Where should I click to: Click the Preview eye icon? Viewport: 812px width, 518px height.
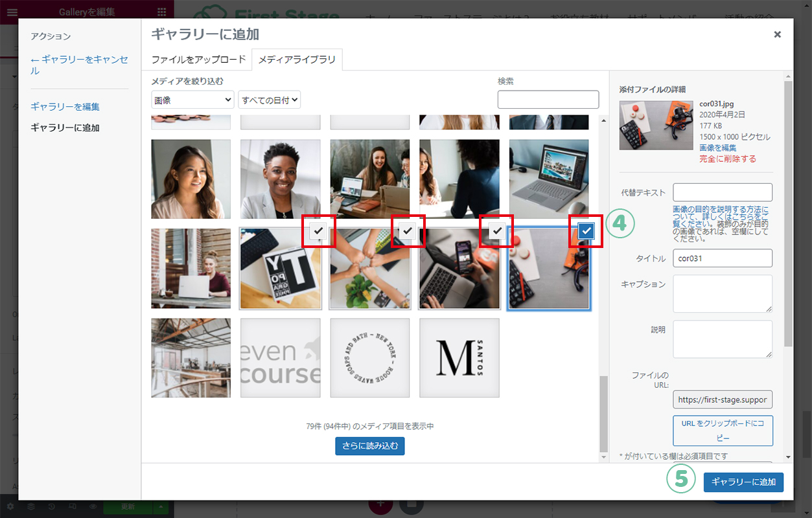pyautogui.click(x=93, y=506)
